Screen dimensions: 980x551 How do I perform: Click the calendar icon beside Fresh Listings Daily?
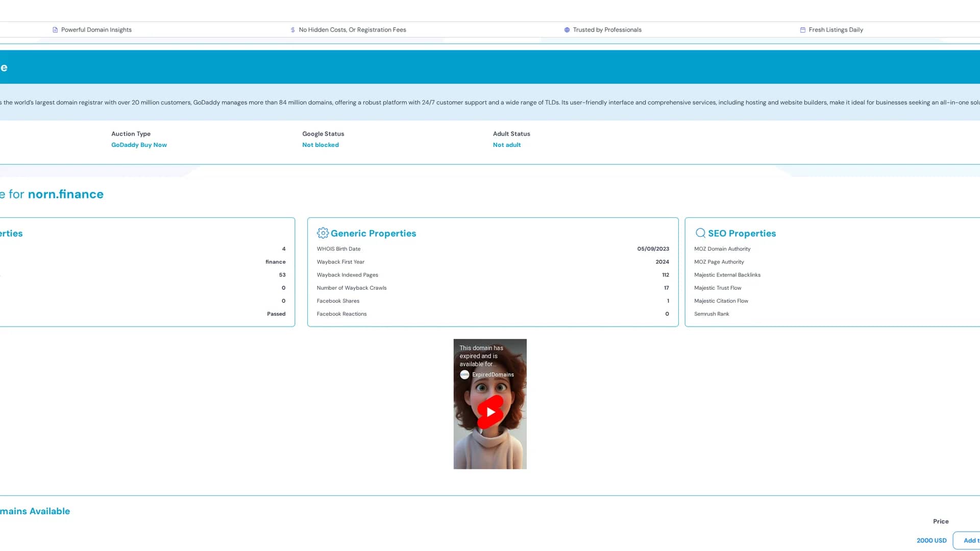(x=802, y=30)
